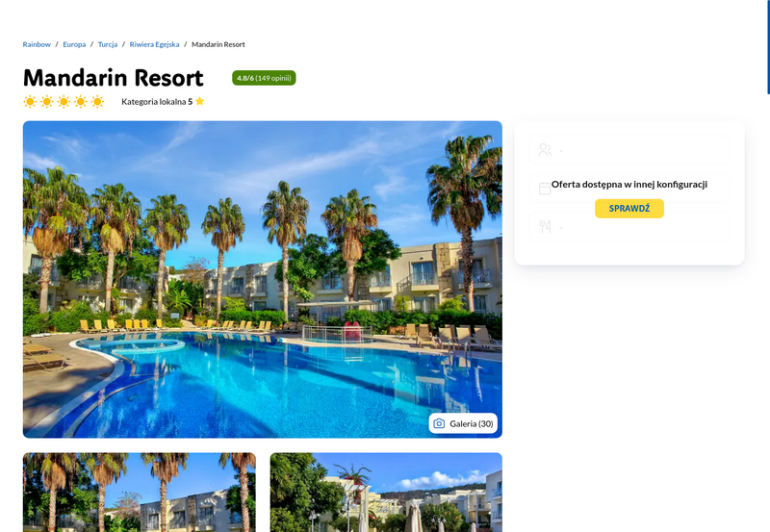Click the calendar date icon
Image resolution: width=770 pixels, height=532 pixels.
click(545, 189)
